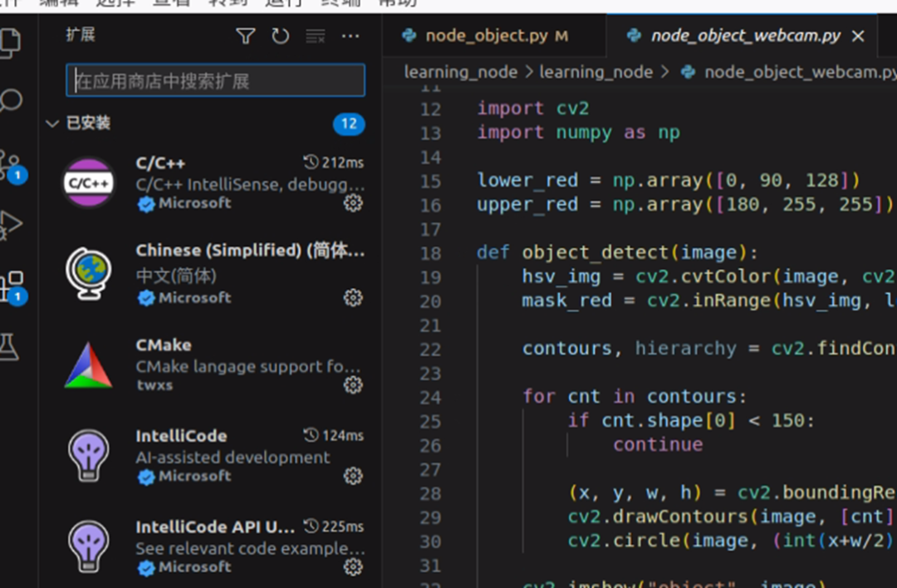897x588 pixels.
Task: Open second learning_node breadcrumb
Action: 596,72
